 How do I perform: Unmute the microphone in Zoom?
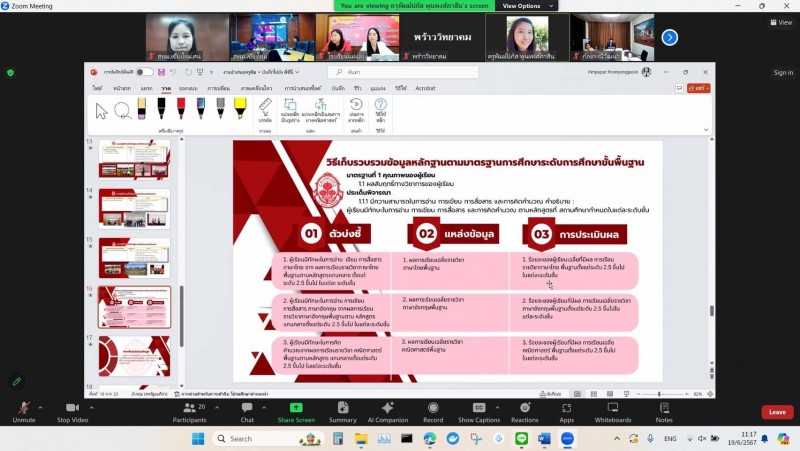[x=24, y=412]
